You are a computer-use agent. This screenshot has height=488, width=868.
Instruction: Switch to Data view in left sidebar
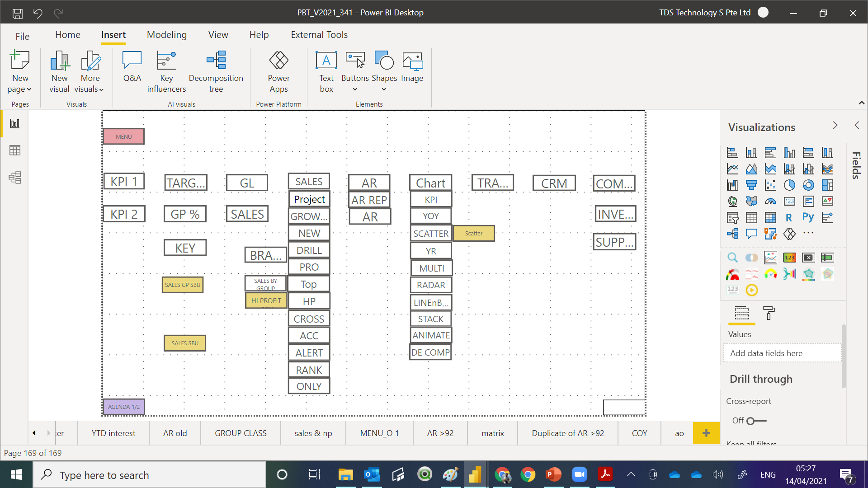15,150
